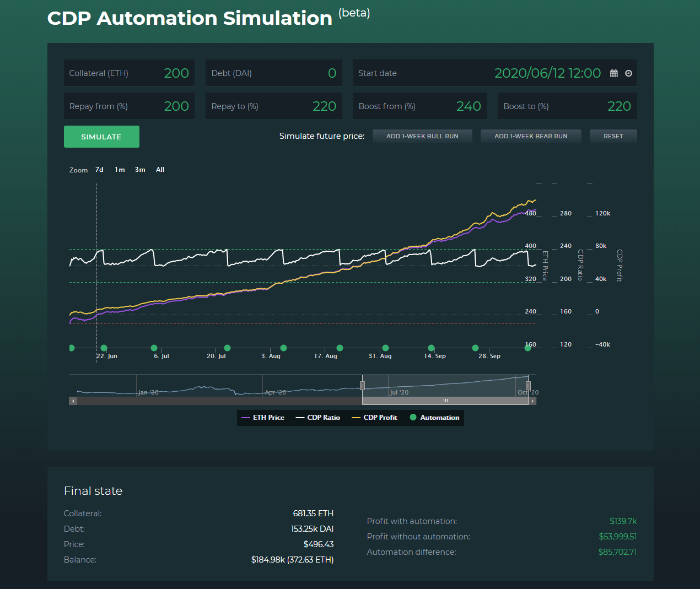Click the green automation marker near 22 Jun
The width and height of the screenshot is (700, 589).
pos(103,348)
